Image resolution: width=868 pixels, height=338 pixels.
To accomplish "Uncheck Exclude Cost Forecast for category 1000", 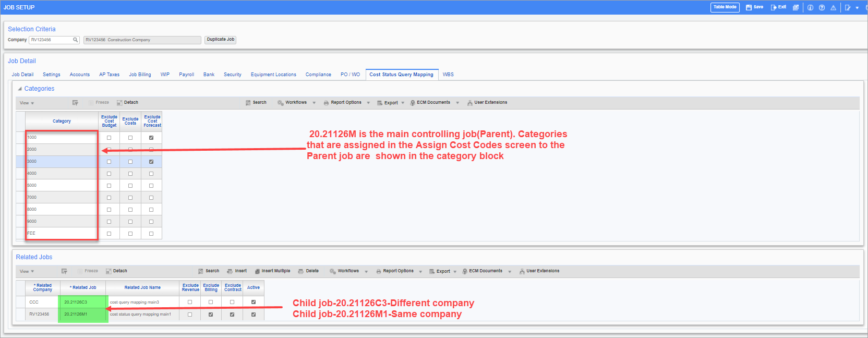I will coord(151,138).
